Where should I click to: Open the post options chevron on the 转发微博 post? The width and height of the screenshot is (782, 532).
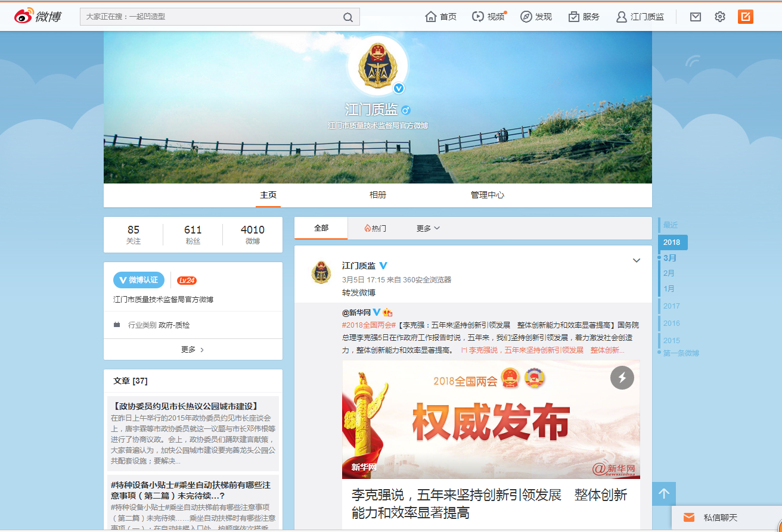(637, 260)
